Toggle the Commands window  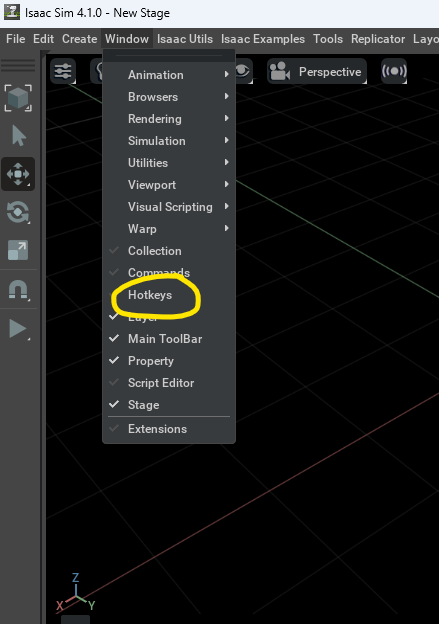tap(169, 273)
